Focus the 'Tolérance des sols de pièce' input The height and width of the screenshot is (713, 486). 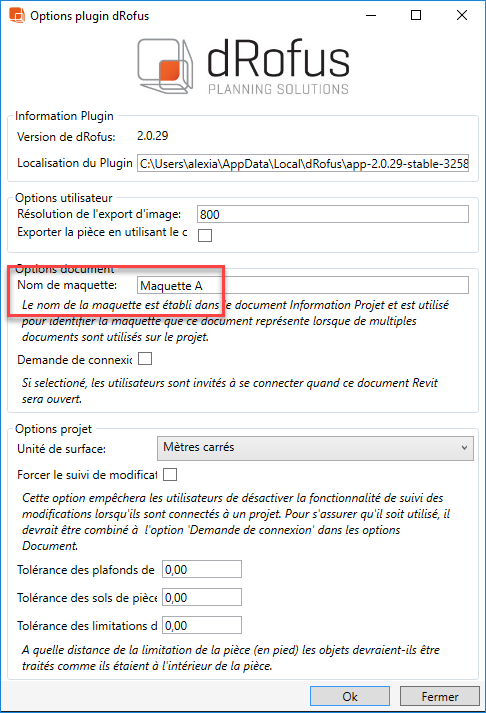[202, 598]
